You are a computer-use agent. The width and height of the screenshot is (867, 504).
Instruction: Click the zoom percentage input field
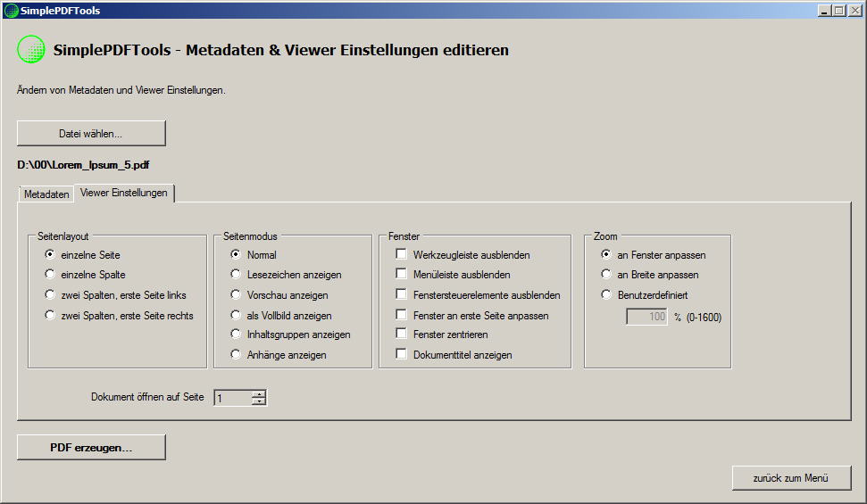(x=647, y=317)
